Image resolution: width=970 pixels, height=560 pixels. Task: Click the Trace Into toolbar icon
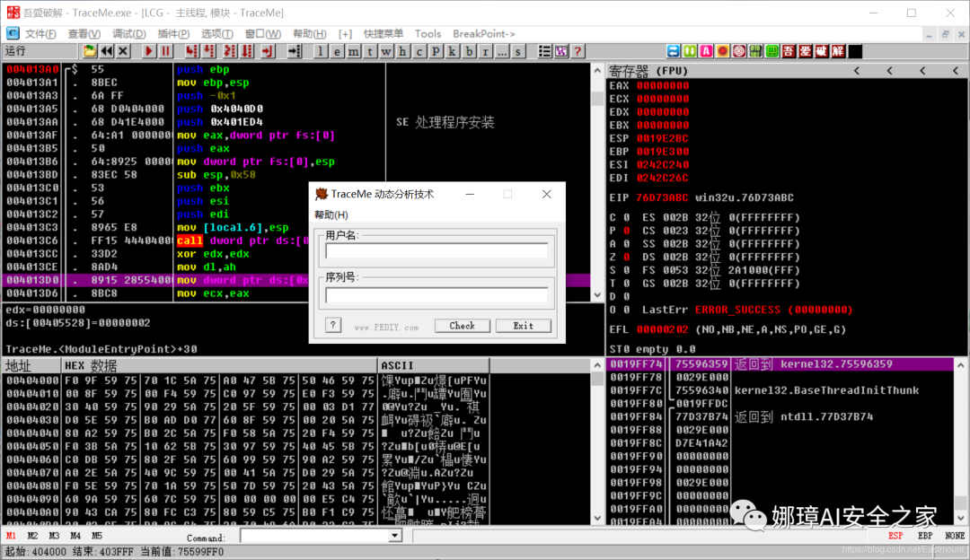point(230,51)
